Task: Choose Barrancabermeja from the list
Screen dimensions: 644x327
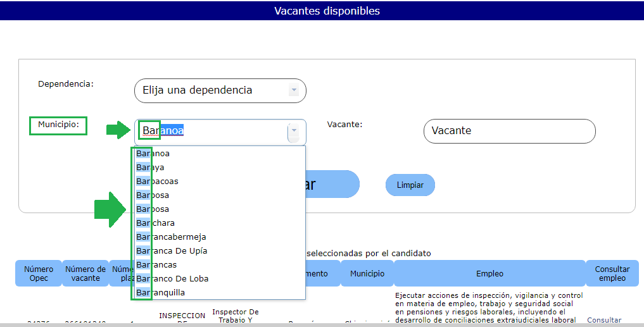Action: tap(171, 237)
